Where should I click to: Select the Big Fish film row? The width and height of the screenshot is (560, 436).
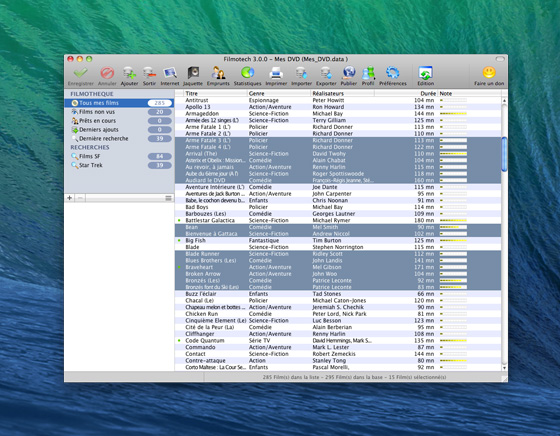(338, 240)
